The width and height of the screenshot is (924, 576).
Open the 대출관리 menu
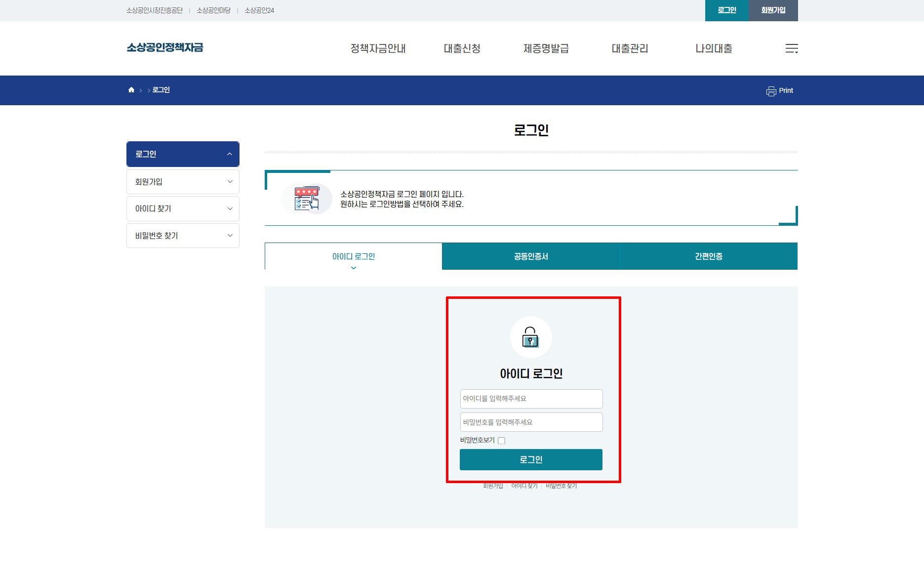(630, 48)
